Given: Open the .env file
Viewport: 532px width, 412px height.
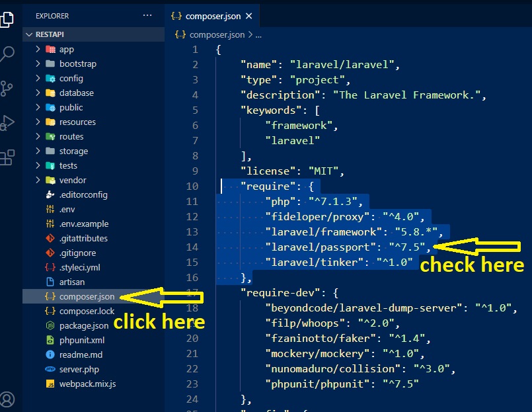Looking at the screenshot, I should pyautogui.click(x=67, y=210).
